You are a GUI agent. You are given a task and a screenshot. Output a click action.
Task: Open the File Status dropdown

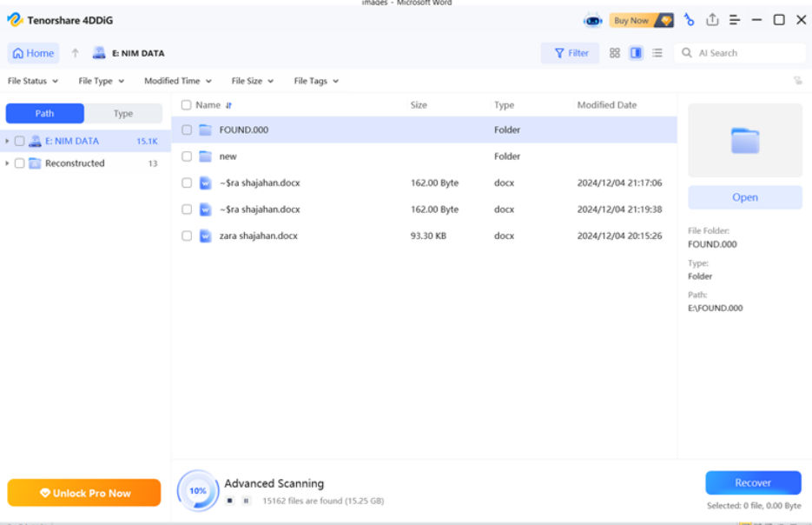click(x=33, y=81)
